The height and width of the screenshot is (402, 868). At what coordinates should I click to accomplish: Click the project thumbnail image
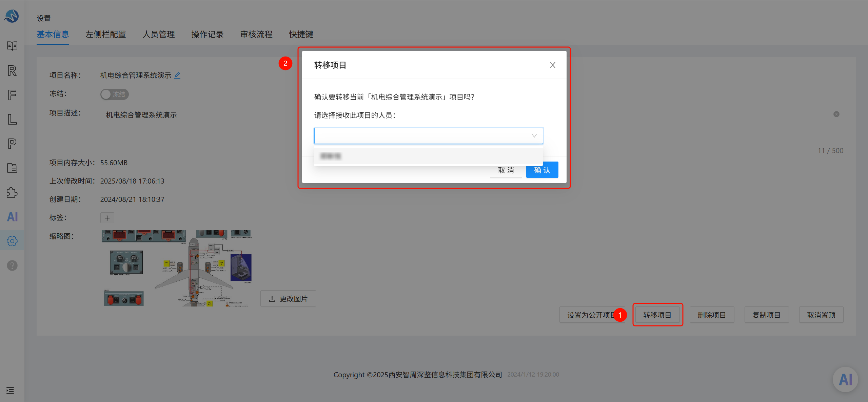tap(177, 269)
